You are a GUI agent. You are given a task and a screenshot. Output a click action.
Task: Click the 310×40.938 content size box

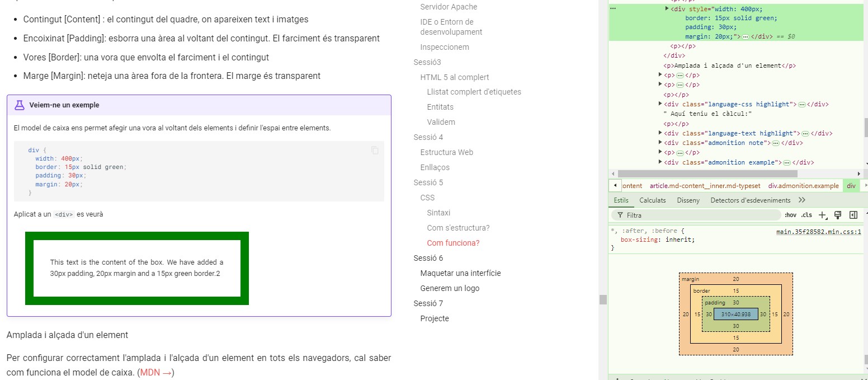[x=736, y=314]
